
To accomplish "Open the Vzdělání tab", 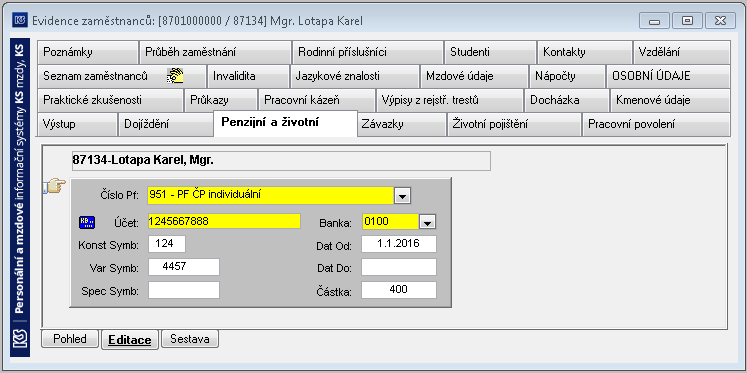I will coord(682,52).
